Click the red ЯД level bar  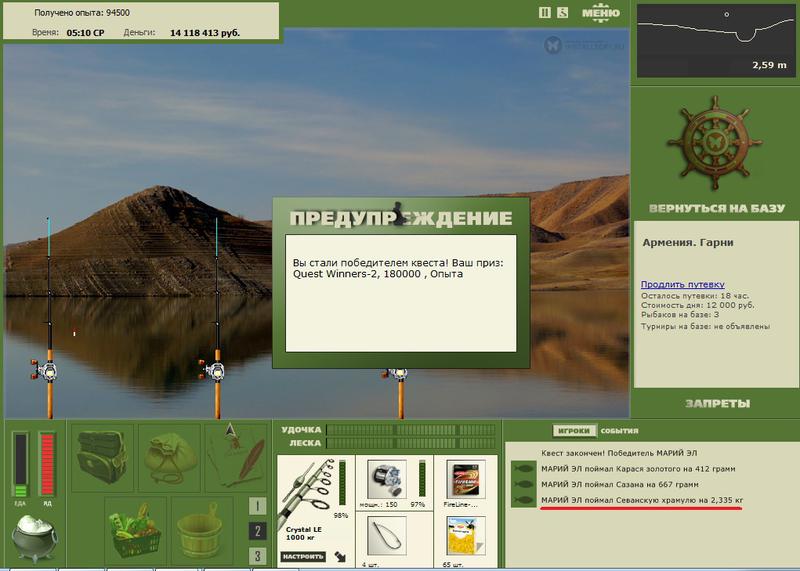pyautogui.click(x=47, y=465)
